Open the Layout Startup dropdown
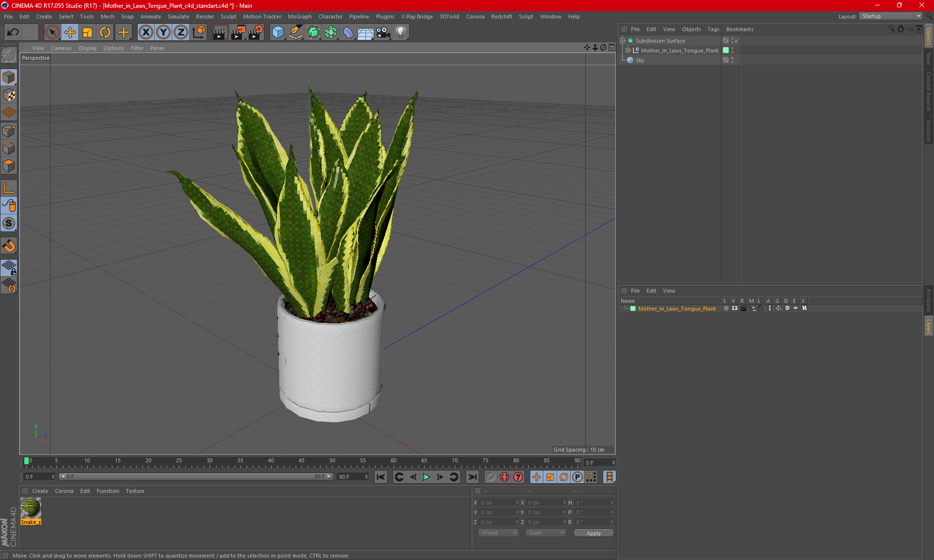Image resolution: width=934 pixels, height=560 pixels. pyautogui.click(x=891, y=16)
